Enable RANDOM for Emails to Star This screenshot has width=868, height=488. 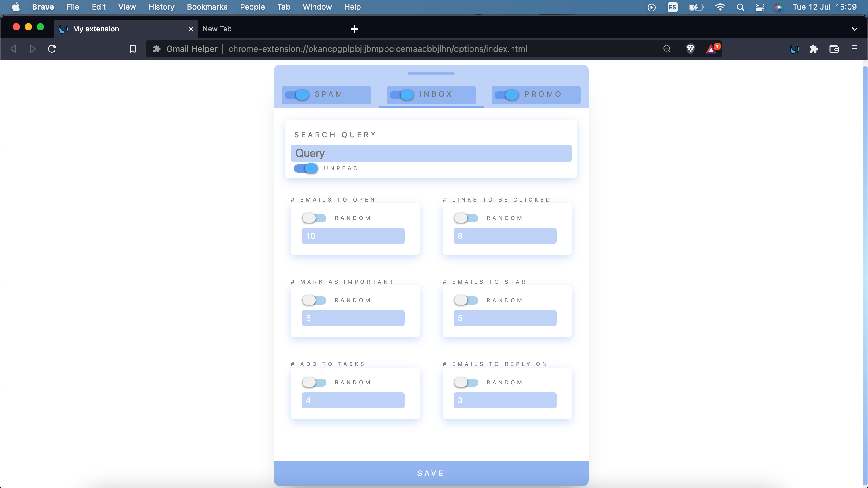click(x=466, y=300)
